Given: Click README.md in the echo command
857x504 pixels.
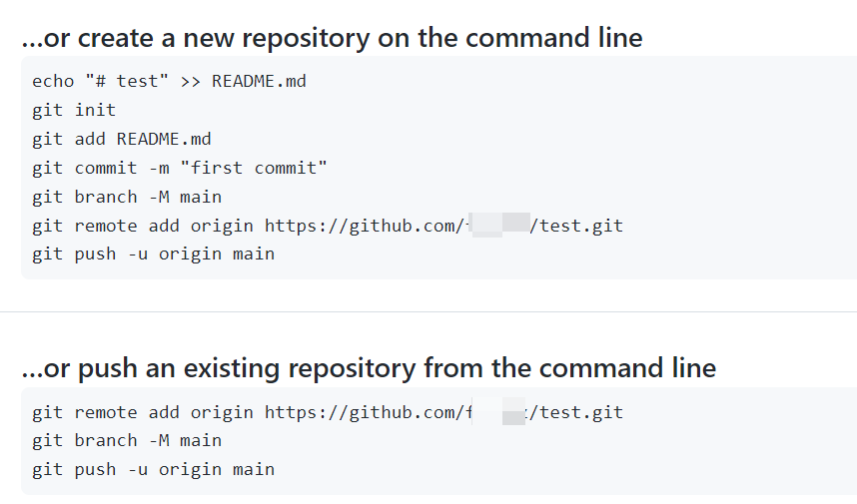Looking at the screenshot, I should [259, 81].
